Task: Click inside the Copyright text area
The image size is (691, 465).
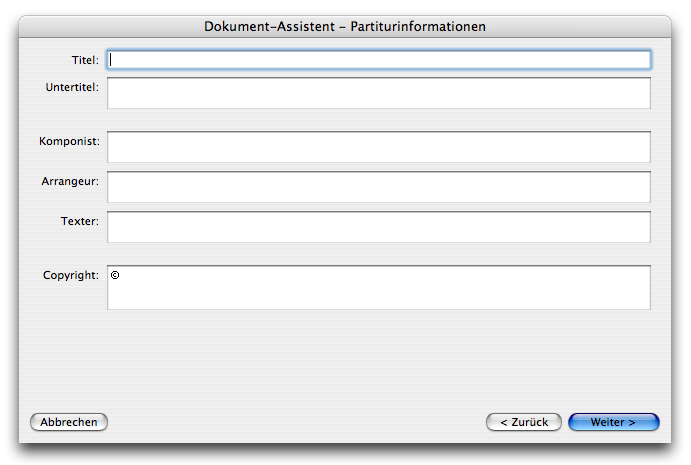Action: (378, 288)
